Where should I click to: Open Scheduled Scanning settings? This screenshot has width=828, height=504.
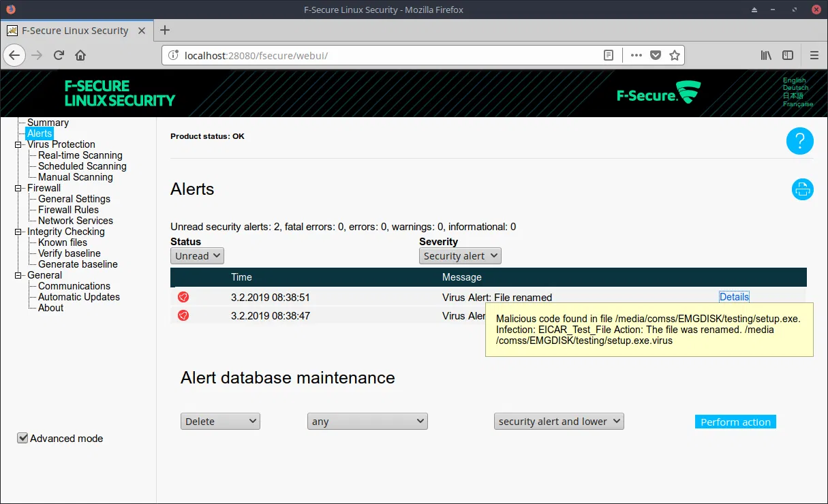[x=82, y=166]
